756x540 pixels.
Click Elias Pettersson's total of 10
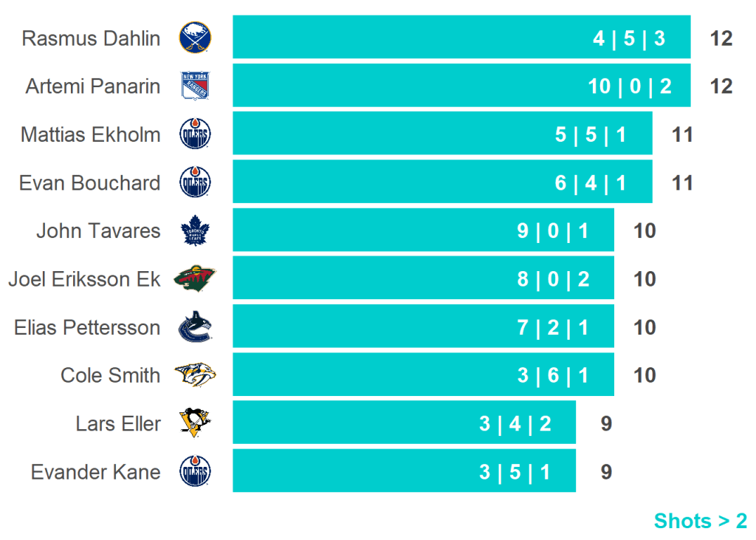[x=645, y=327]
